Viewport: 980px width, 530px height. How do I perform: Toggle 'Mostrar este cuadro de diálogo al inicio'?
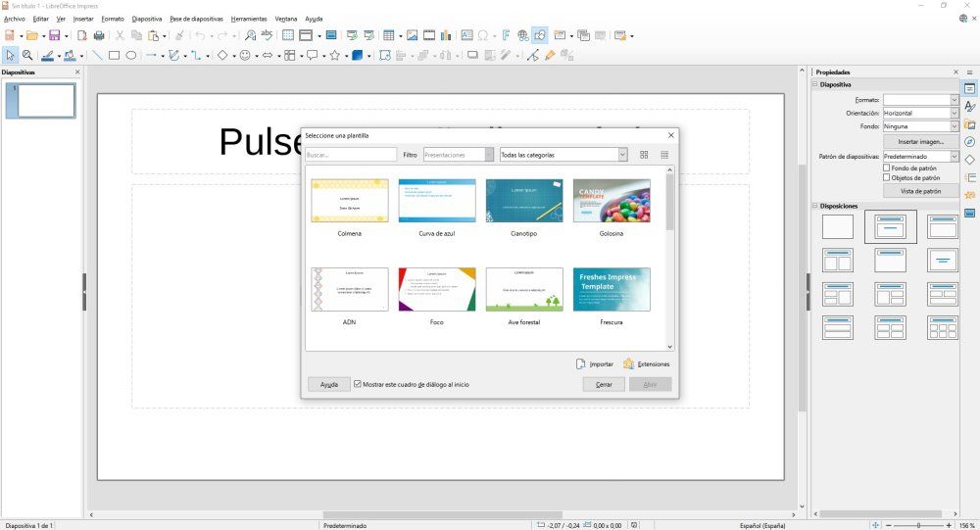pos(358,384)
